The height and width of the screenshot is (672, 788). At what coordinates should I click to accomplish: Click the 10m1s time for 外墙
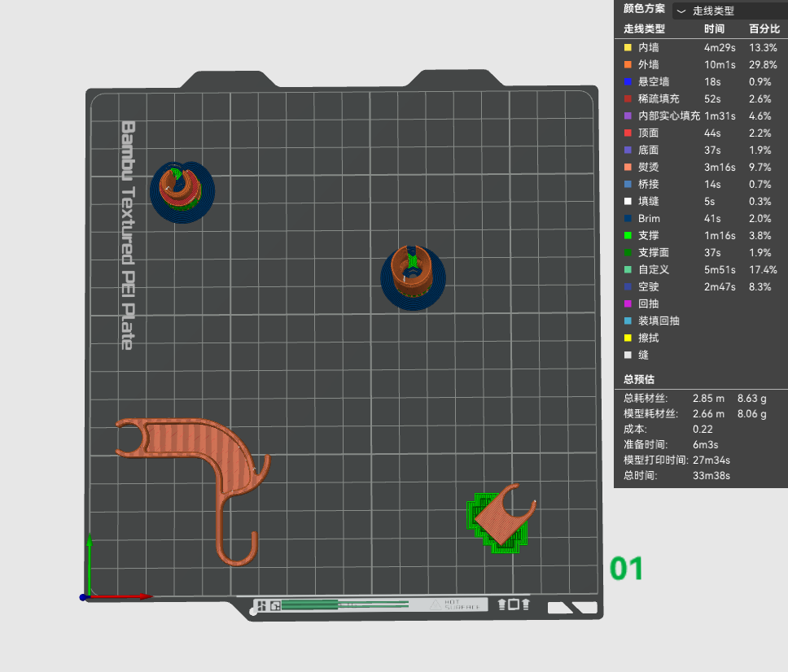(x=720, y=64)
